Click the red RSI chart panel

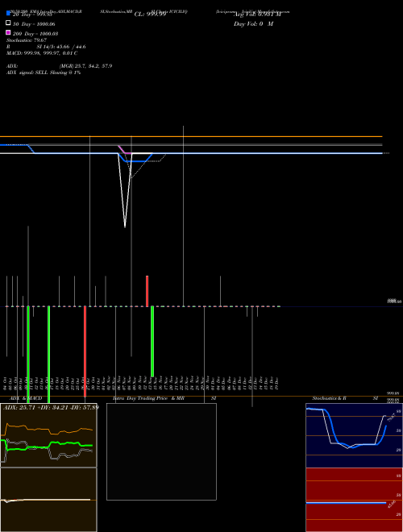click(354, 500)
